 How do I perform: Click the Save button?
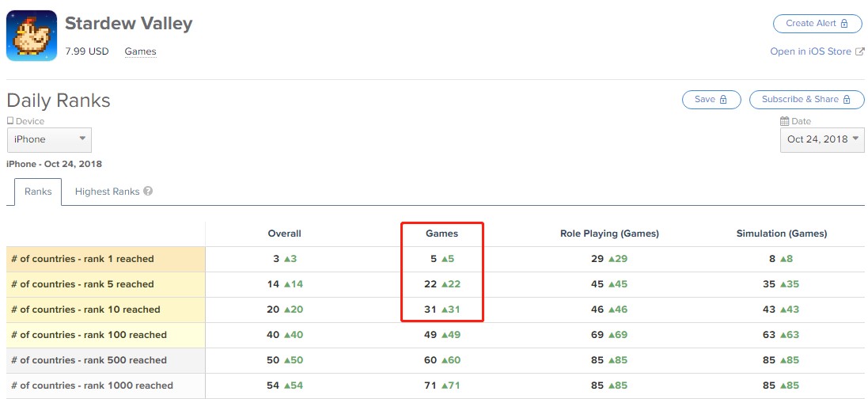point(711,100)
